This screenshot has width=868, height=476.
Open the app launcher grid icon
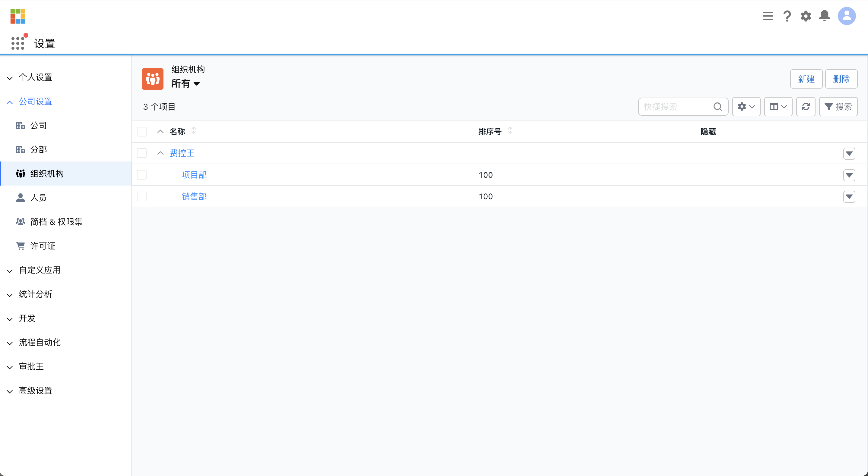pos(17,43)
